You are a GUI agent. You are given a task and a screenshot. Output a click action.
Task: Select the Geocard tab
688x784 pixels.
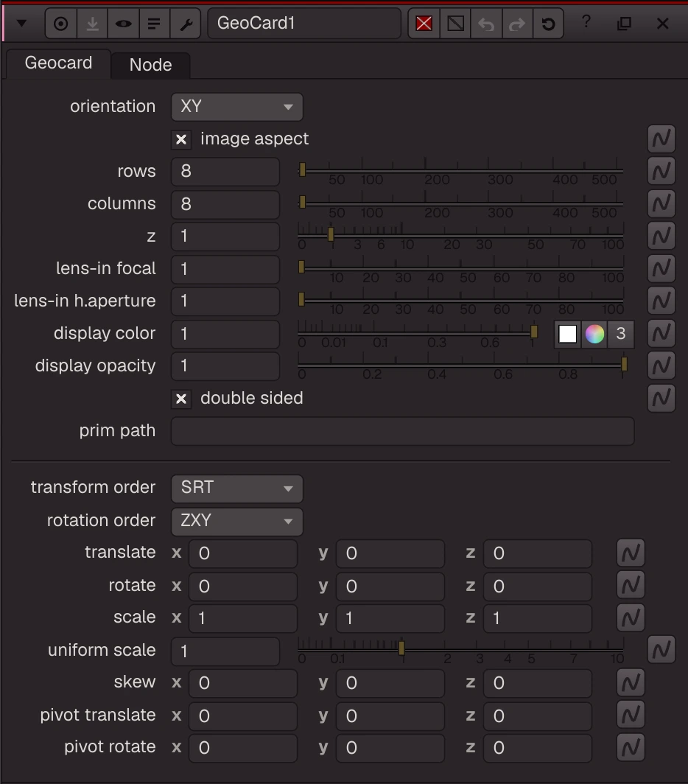click(x=58, y=63)
